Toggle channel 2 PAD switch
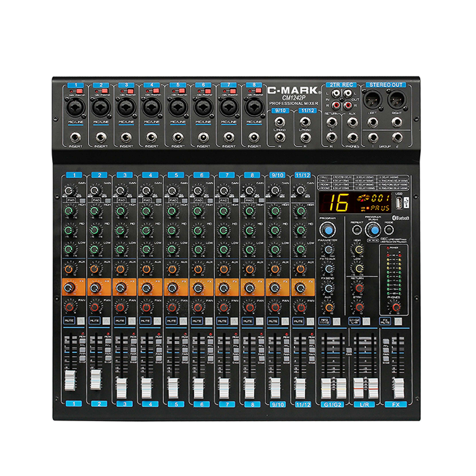The width and height of the screenshot is (476, 476). [96, 201]
